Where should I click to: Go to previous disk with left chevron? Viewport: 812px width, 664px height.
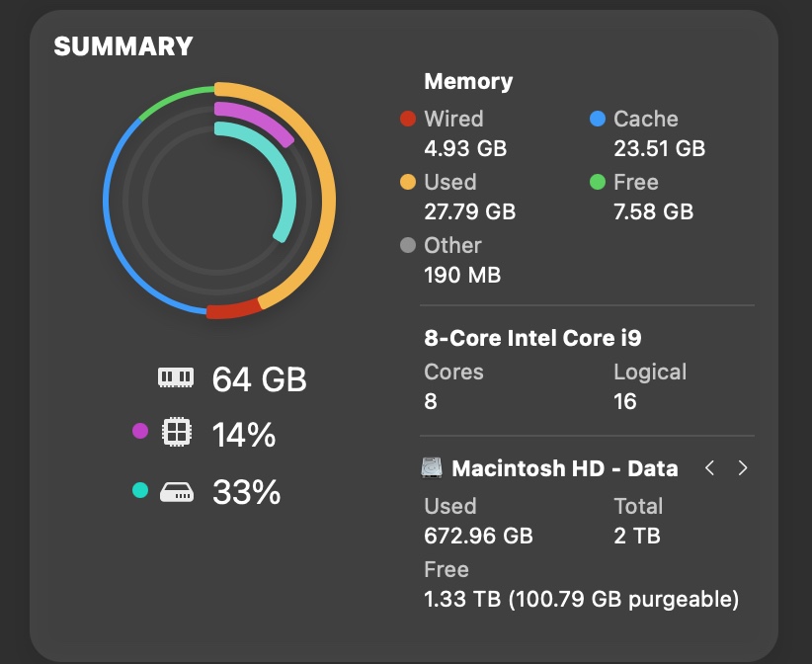pos(709,468)
